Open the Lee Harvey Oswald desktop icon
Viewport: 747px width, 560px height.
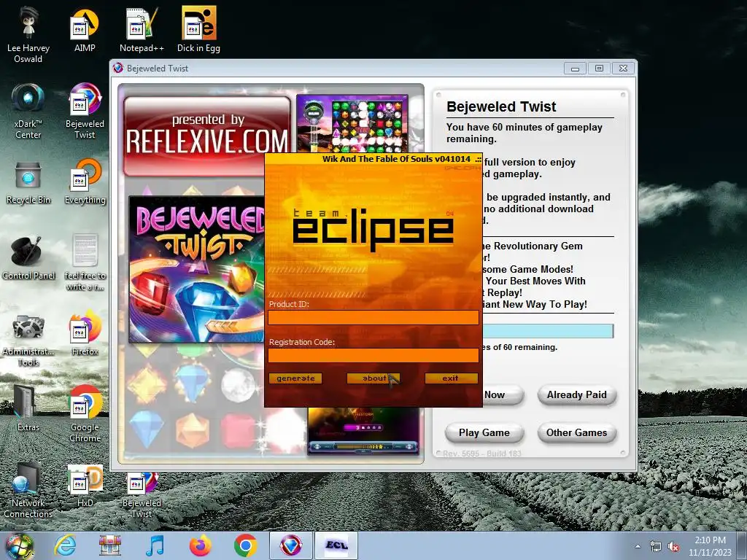point(28,34)
